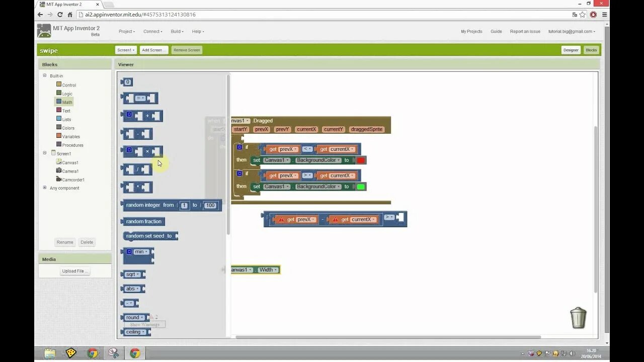Reload the page with refresh icon
The height and width of the screenshot is (362, 644).
tap(60, 15)
